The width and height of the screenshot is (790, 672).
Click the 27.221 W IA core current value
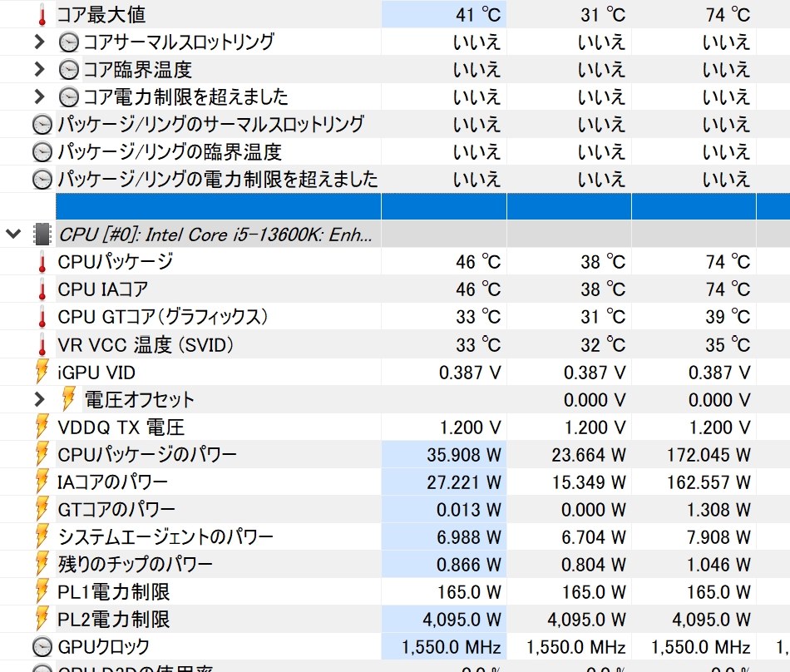[464, 482]
